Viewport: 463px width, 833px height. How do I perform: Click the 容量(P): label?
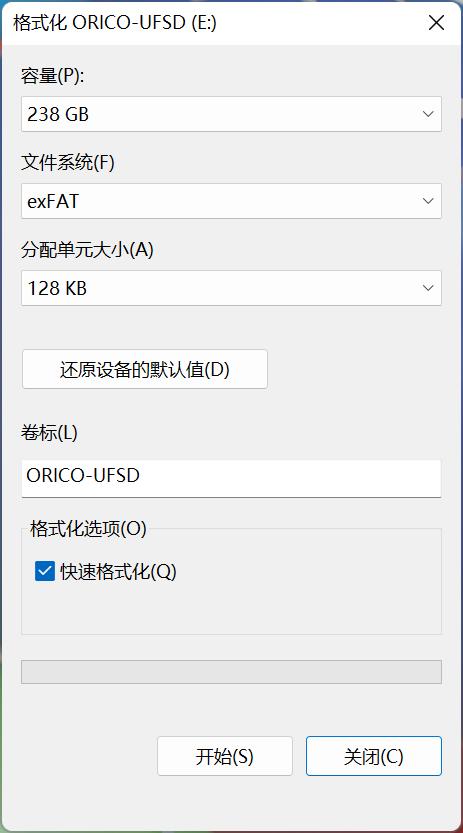tap(53, 76)
